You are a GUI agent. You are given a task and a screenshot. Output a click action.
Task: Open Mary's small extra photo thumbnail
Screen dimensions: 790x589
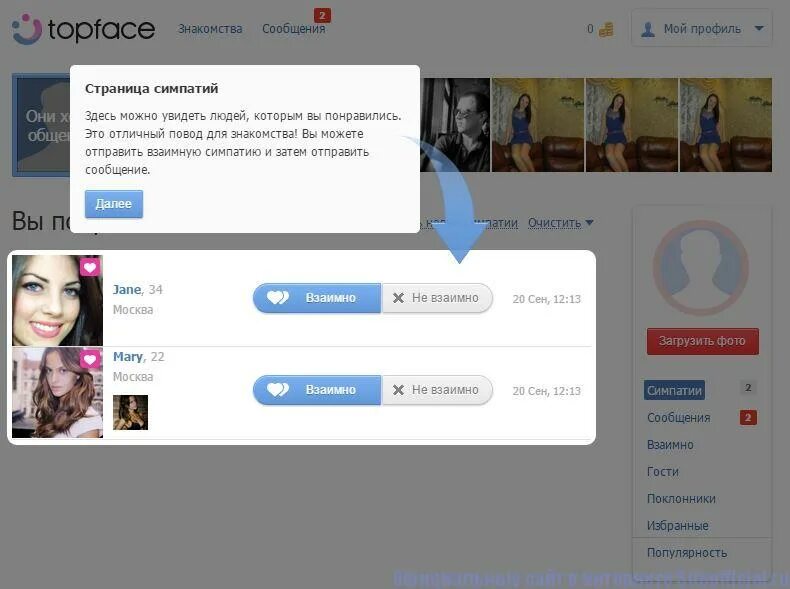[x=130, y=412]
